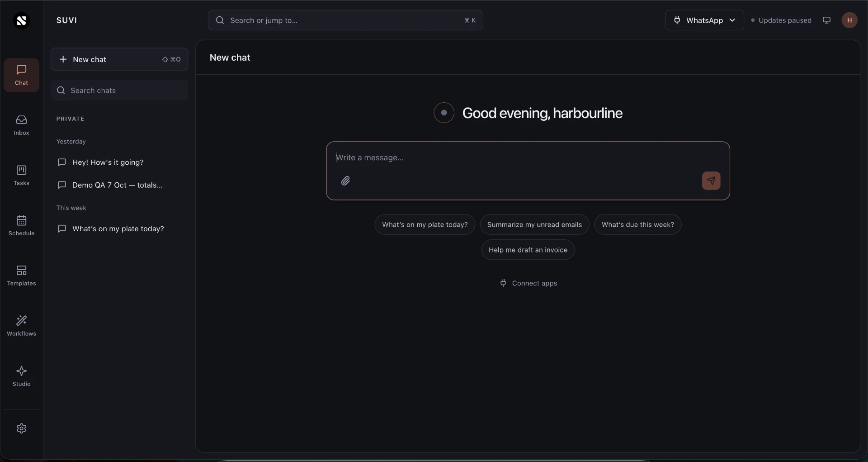Open the "Demo QA 7 Oct — totals..." chat
Screen dimensions: 868x462
click(x=119, y=185)
